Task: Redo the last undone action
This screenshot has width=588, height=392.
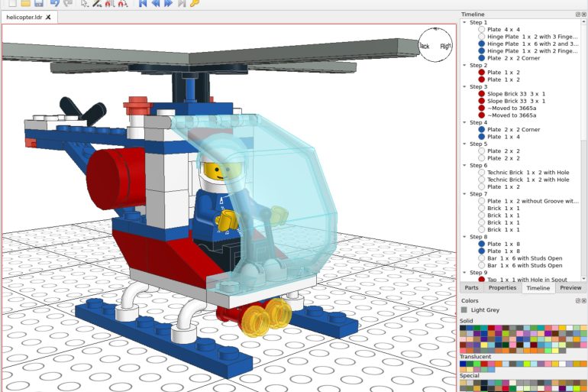Action: coord(68,3)
